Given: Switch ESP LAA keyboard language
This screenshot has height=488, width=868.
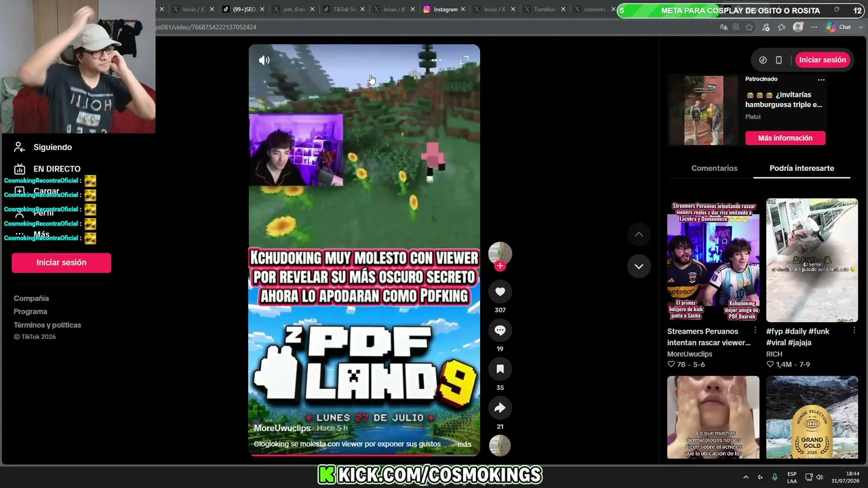Looking at the screenshot, I should click(x=792, y=477).
